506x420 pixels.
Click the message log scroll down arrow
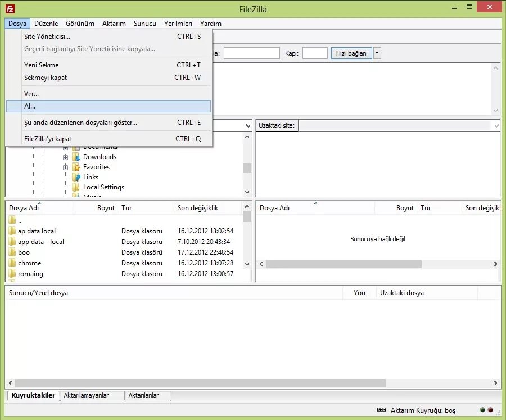[496, 111]
